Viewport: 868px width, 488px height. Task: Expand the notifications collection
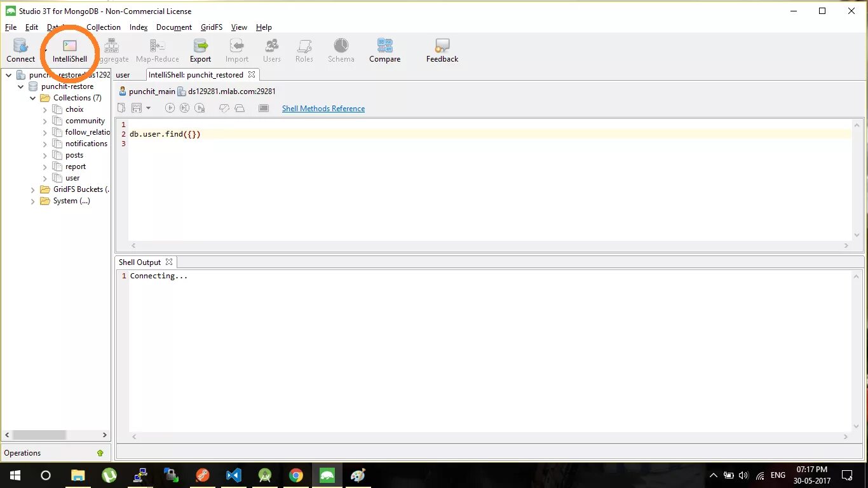45,144
